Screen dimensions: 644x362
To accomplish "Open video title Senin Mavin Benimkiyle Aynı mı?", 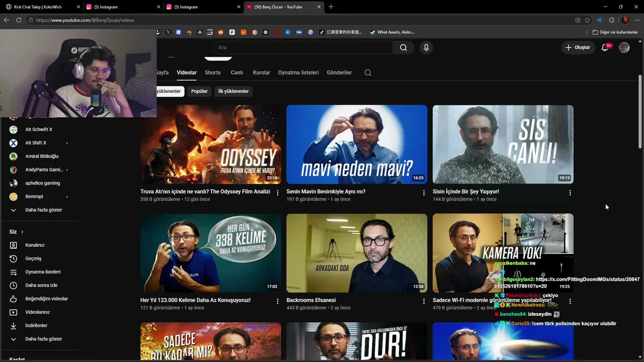I will (326, 192).
